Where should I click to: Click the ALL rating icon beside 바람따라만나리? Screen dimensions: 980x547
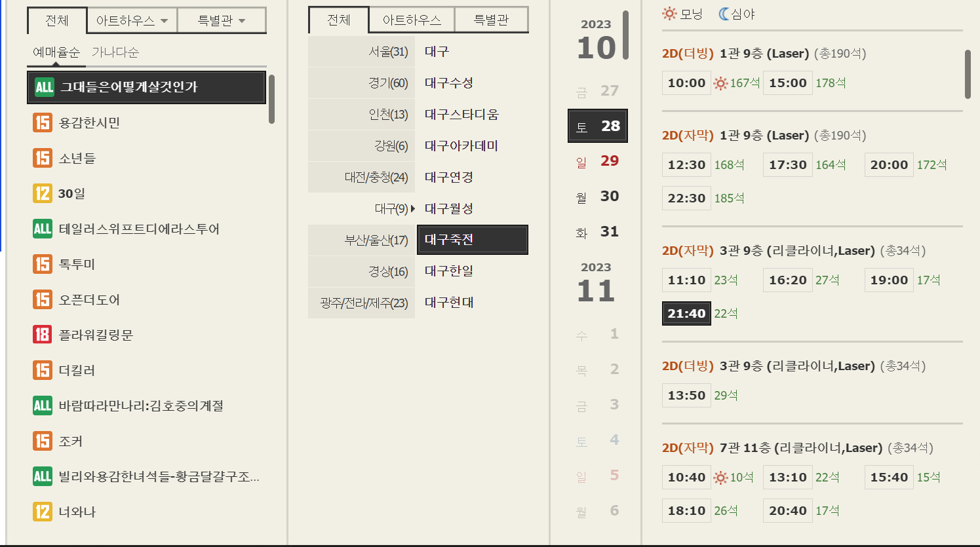[43, 406]
